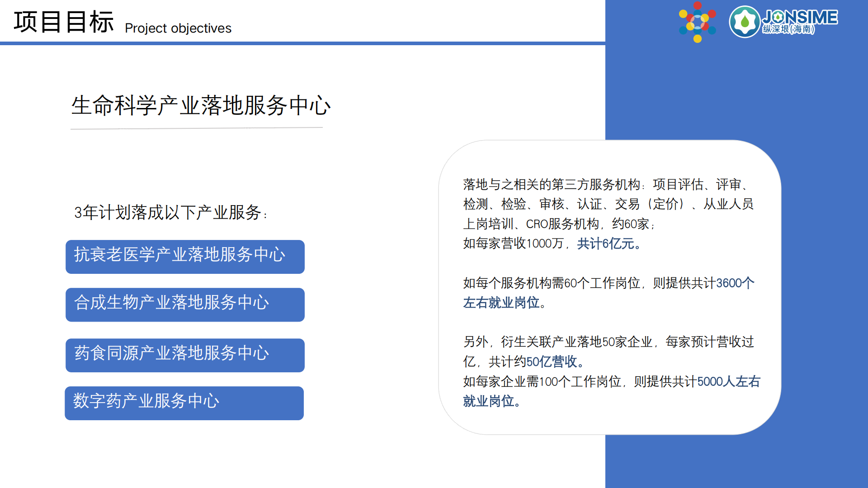Image resolution: width=868 pixels, height=488 pixels.
Task: Click the 合成生物产业落地服务中心 bar
Action: point(185,305)
